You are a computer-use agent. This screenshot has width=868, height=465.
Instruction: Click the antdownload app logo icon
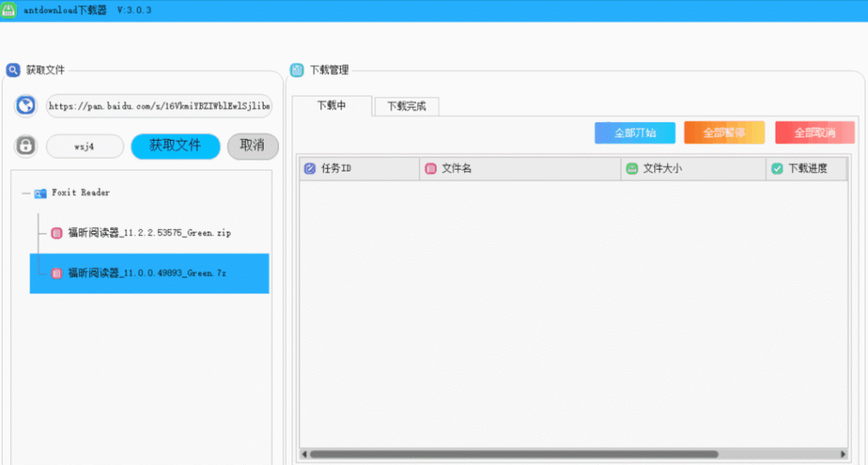tap(9, 10)
